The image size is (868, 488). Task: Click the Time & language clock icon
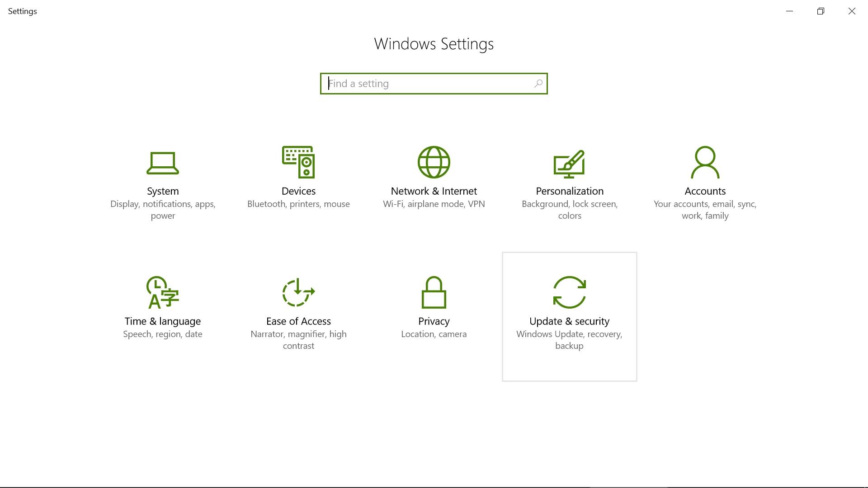coord(163,292)
